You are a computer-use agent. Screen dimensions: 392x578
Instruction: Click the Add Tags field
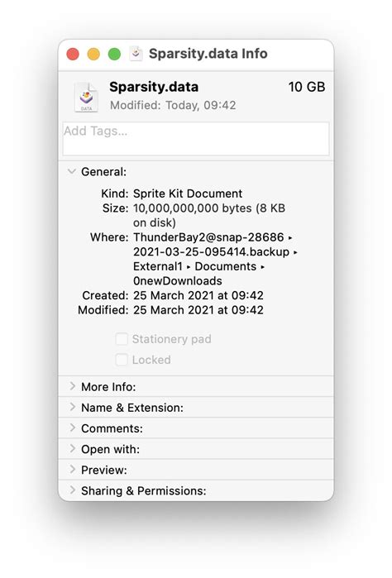[196, 139]
